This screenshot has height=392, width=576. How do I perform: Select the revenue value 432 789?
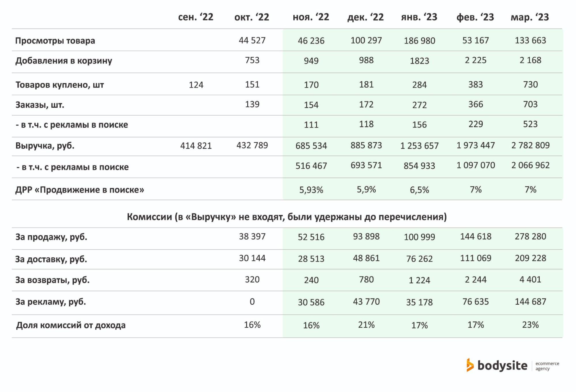click(x=252, y=145)
